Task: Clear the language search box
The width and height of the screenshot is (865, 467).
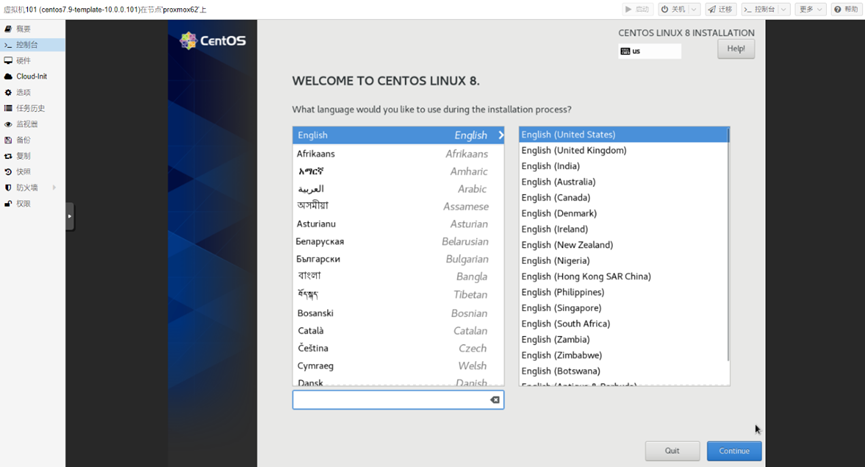Action: pos(495,400)
